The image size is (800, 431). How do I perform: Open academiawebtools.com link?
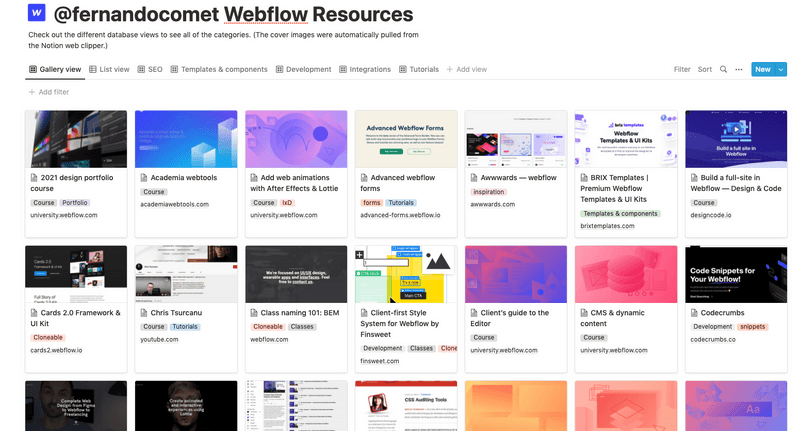click(x=174, y=204)
